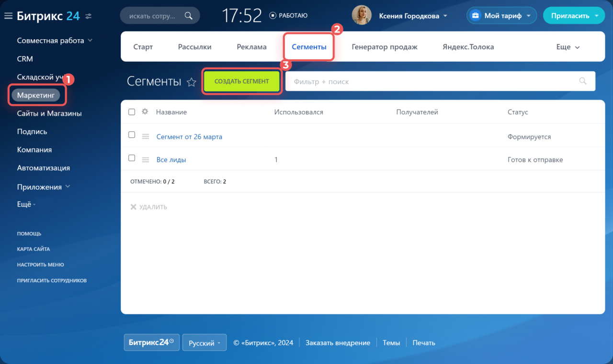Open CRM in the left menu
This screenshot has height=364, width=613.
(25, 59)
